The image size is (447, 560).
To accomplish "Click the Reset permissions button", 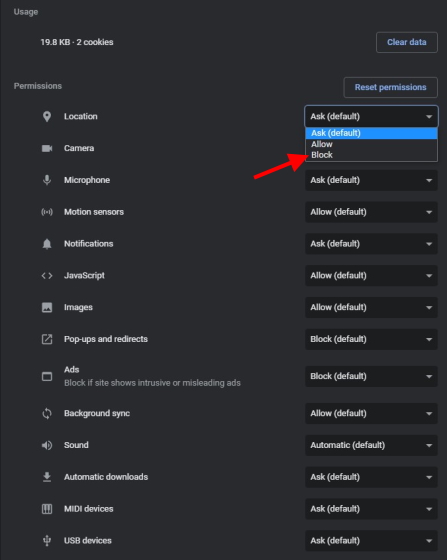I will pyautogui.click(x=391, y=88).
